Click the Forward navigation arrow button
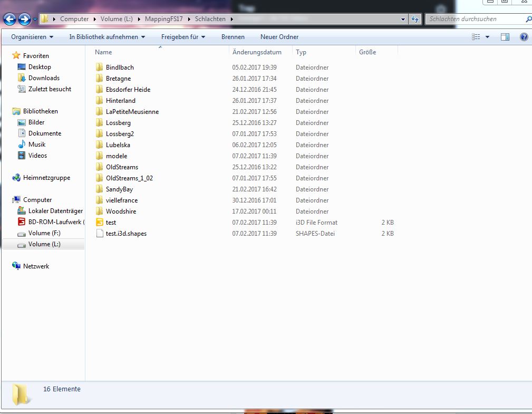The height and width of the screenshot is (414, 532). point(24,20)
